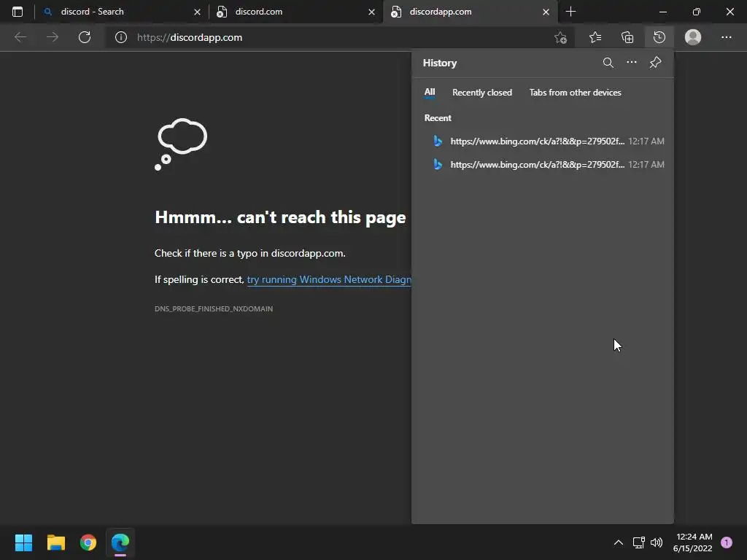The height and width of the screenshot is (560, 747).
Task: Pin the History panel
Action: pyautogui.click(x=656, y=63)
